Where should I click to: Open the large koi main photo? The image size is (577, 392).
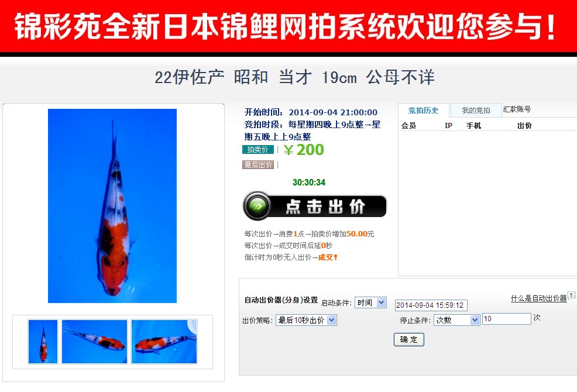(112, 206)
